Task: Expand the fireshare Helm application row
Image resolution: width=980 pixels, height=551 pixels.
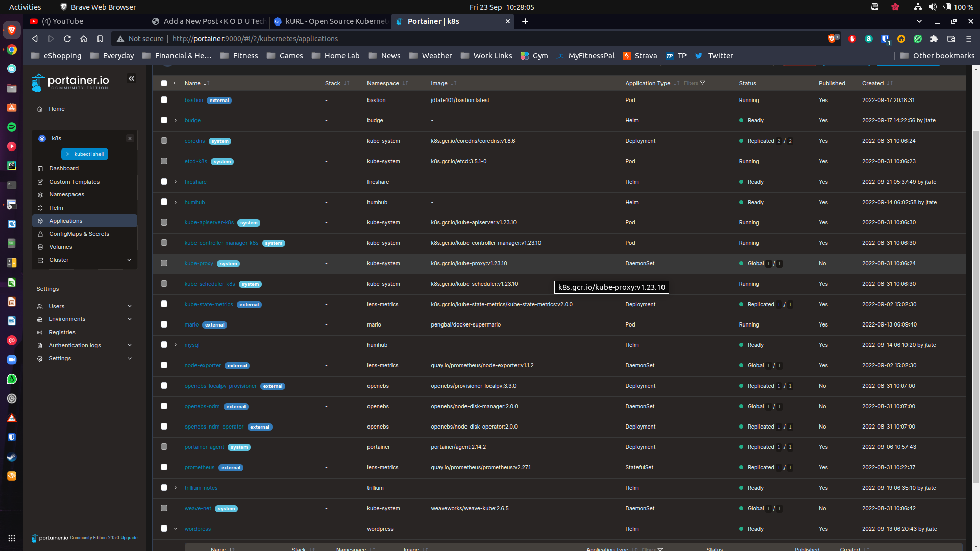Action: 176,182
